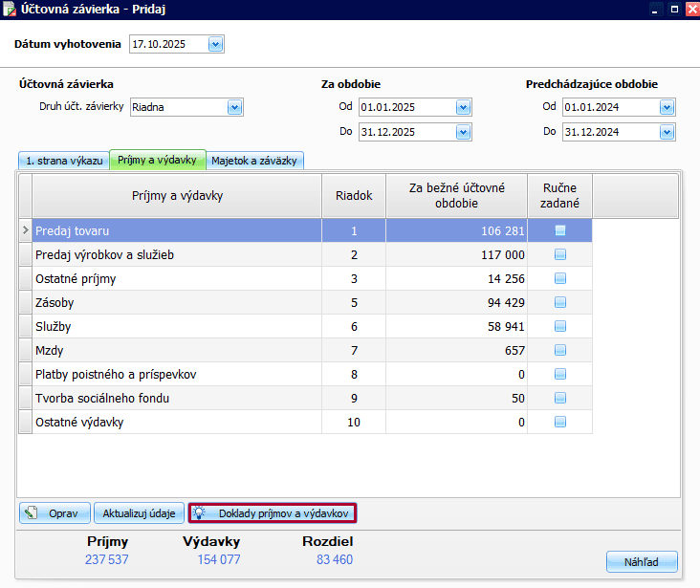
Task: Tick Ručne zadané for Ostatné výdavky
Action: click(x=560, y=422)
